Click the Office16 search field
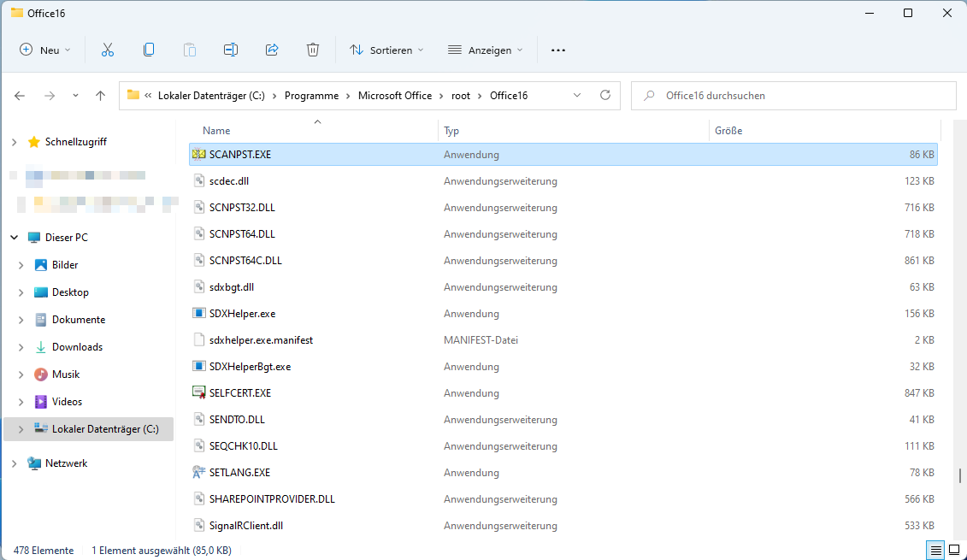Image resolution: width=967 pixels, height=560 pixels. (x=793, y=96)
